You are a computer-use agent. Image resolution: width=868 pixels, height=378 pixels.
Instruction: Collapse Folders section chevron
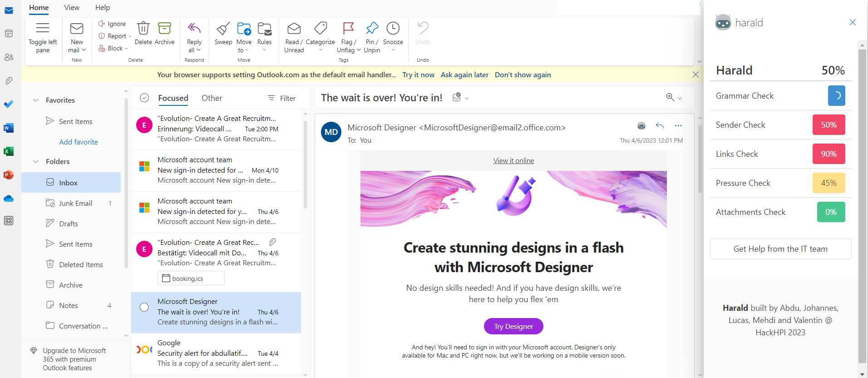point(36,161)
